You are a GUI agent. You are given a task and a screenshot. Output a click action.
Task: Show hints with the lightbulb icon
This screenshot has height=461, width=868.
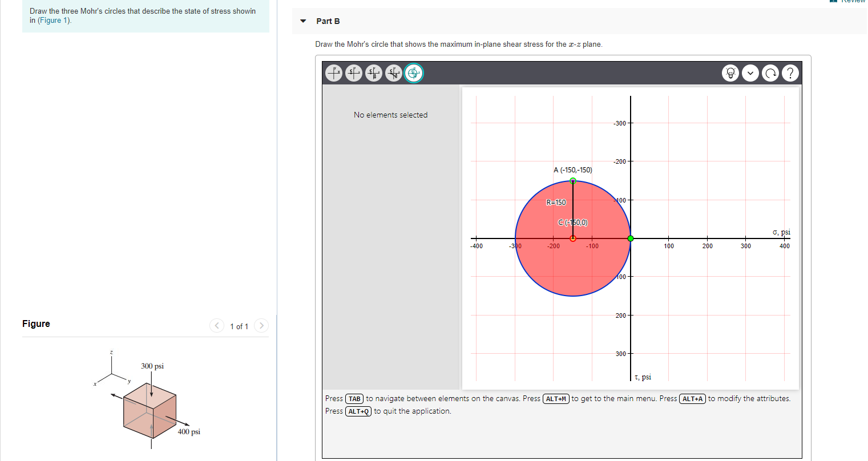(730, 73)
